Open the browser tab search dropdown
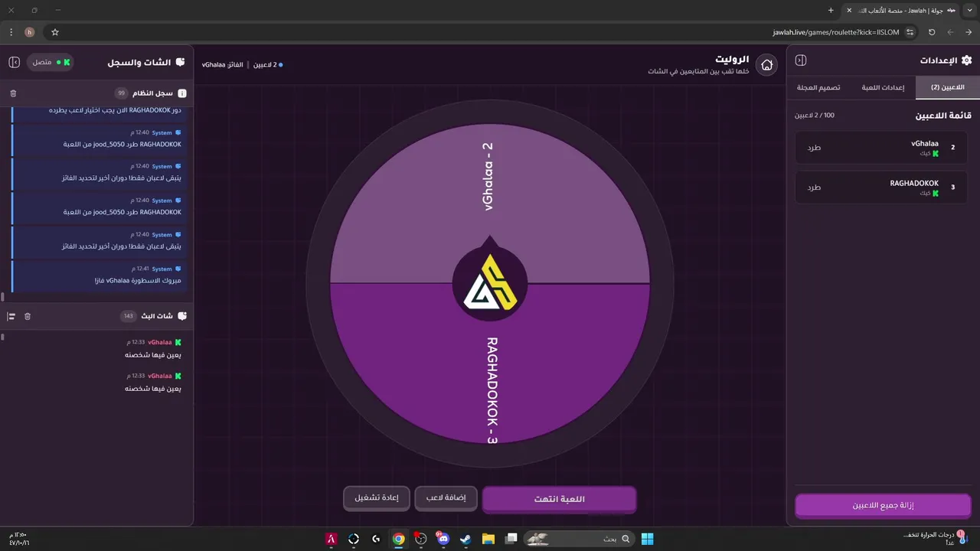Viewport: 980px width, 551px height. tap(971, 10)
